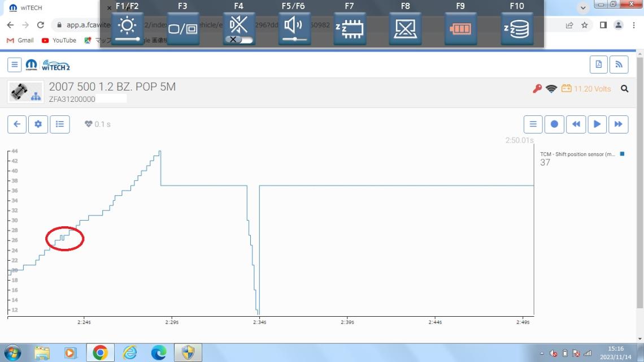Show hidden system tray icons
The height and width of the screenshot is (362, 644).
(x=542, y=354)
